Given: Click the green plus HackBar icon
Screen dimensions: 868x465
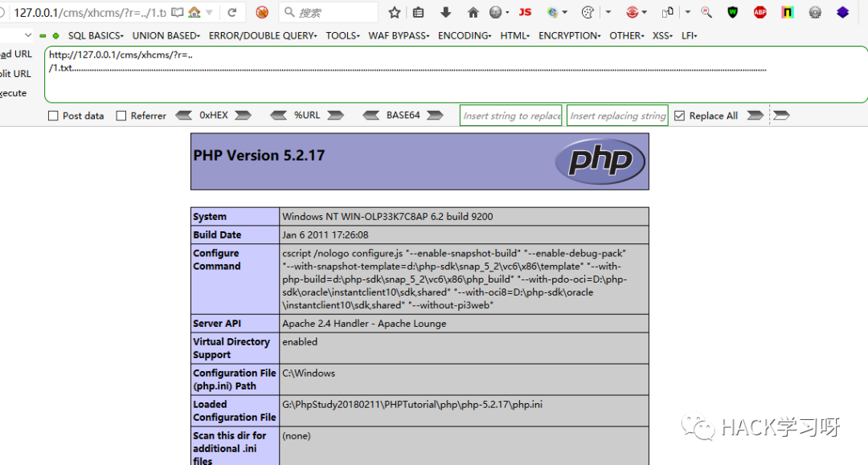Looking at the screenshot, I should click(56, 36).
